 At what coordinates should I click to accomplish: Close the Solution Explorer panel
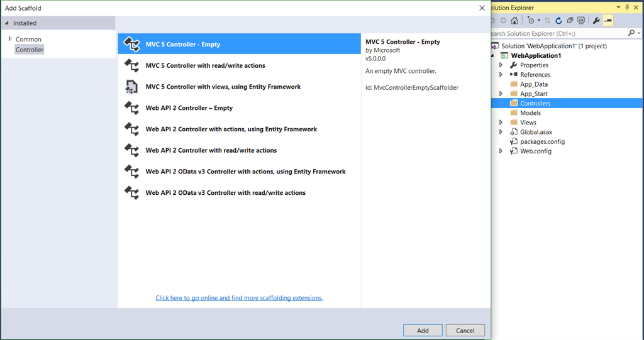point(636,8)
